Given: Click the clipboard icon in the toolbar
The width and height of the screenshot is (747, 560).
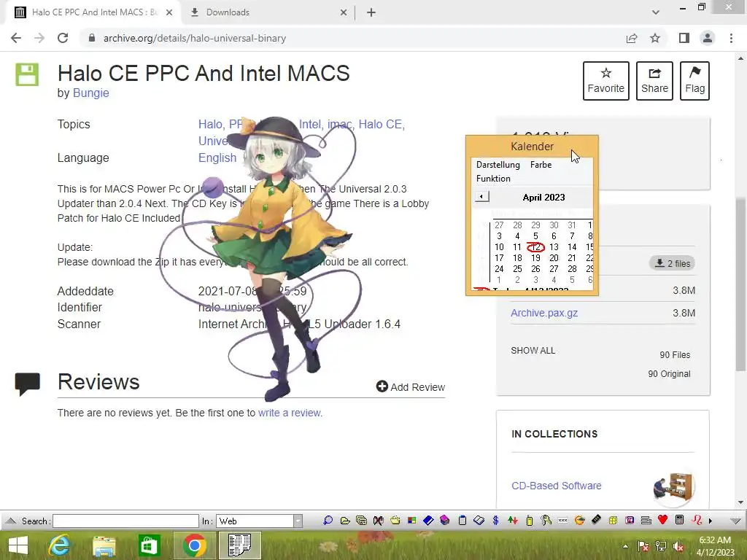Looking at the screenshot, I should click(462, 521).
